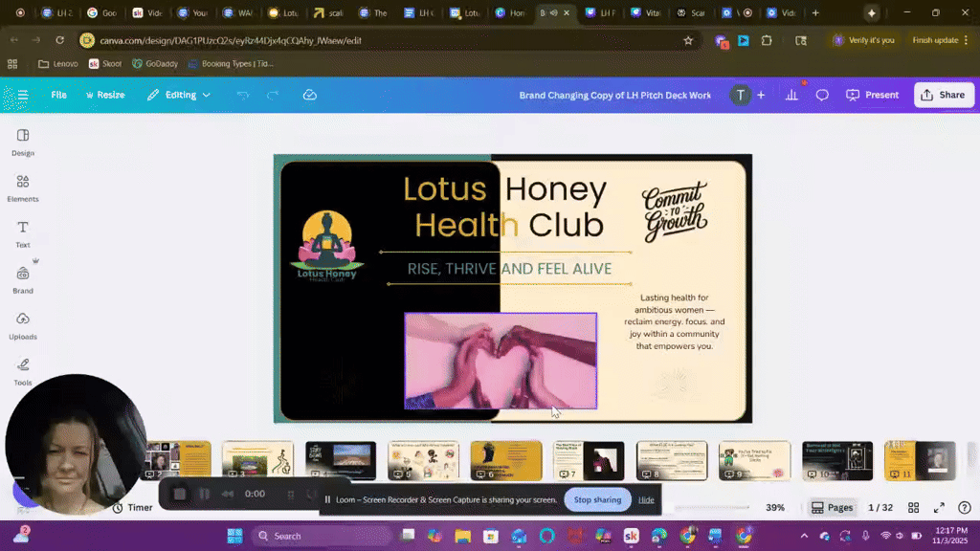The width and height of the screenshot is (980, 551).
Task: Hide the Loom sharing notification
Action: [646, 499]
